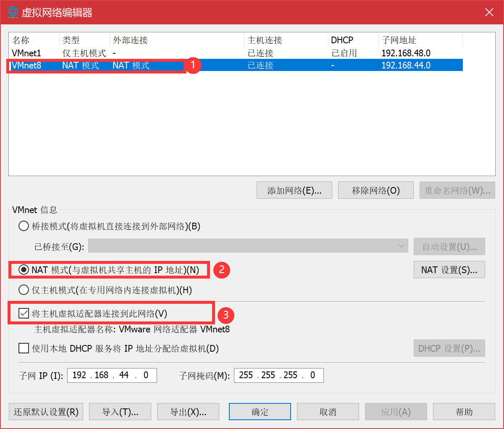Screen dimensions: 504x429
Task: Open NAT 设置(S)... dialog
Action: (x=449, y=270)
